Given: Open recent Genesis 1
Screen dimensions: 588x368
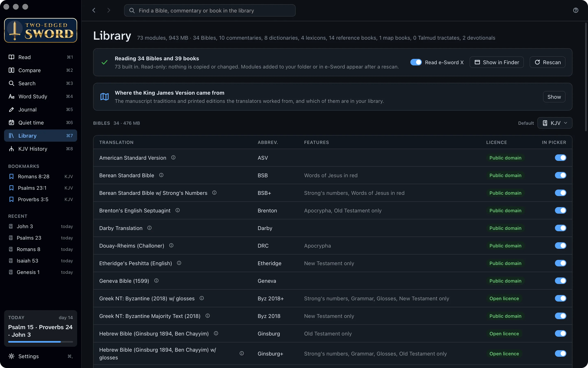Looking at the screenshot, I should [41, 272].
